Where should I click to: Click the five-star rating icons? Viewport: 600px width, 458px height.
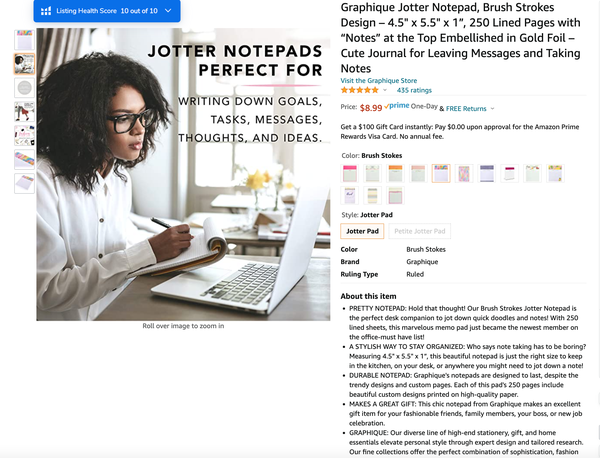point(360,90)
